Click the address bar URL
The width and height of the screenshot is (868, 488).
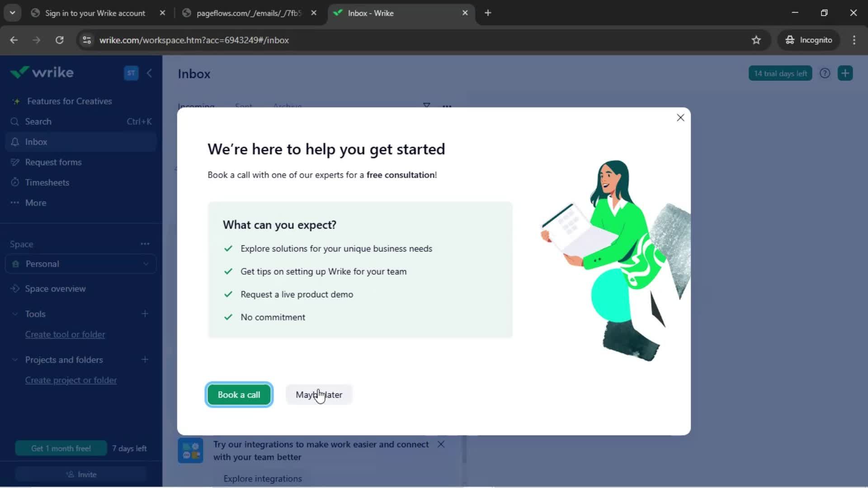pyautogui.click(x=194, y=40)
